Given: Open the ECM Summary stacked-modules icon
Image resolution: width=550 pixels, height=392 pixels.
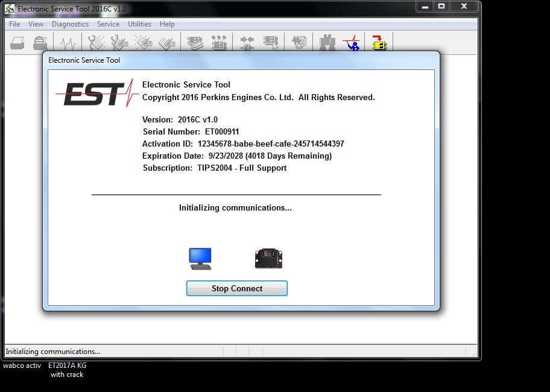Looking at the screenshot, I should pos(195,43).
